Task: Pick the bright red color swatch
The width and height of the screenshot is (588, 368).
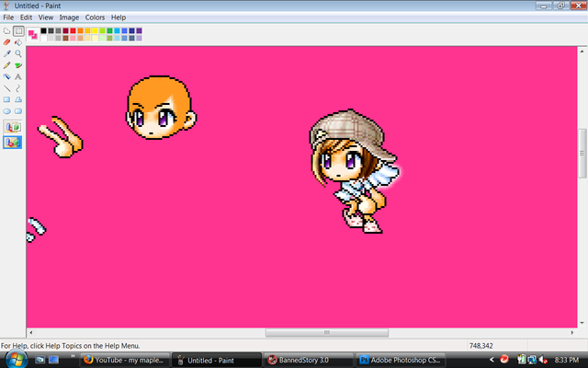Action: tap(73, 30)
